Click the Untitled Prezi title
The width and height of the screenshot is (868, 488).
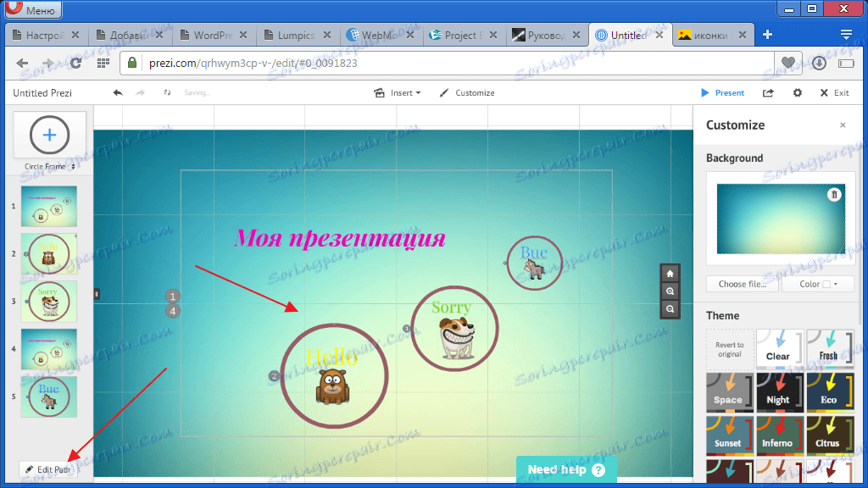click(42, 93)
